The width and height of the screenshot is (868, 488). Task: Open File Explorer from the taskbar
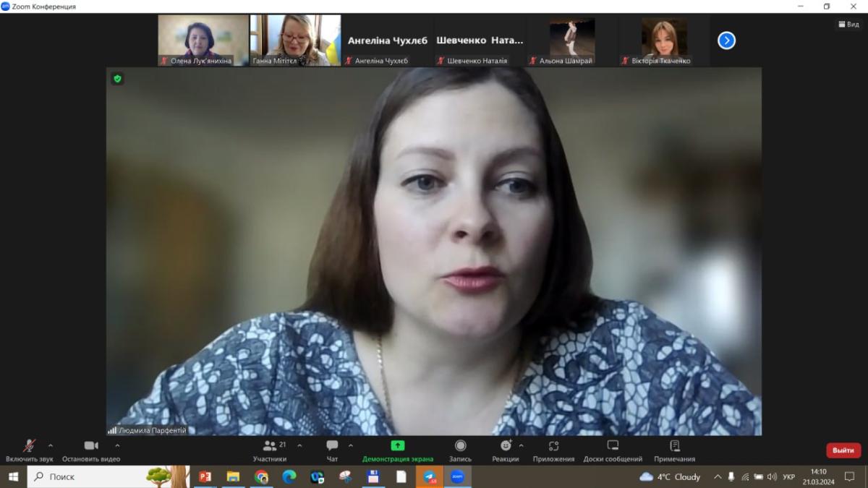click(x=233, y=477)
